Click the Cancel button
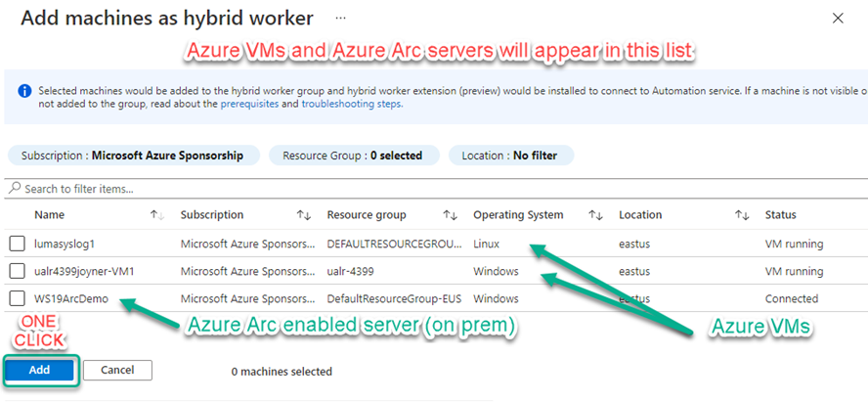Screen dimensions: 868x402 click(117, 370)
